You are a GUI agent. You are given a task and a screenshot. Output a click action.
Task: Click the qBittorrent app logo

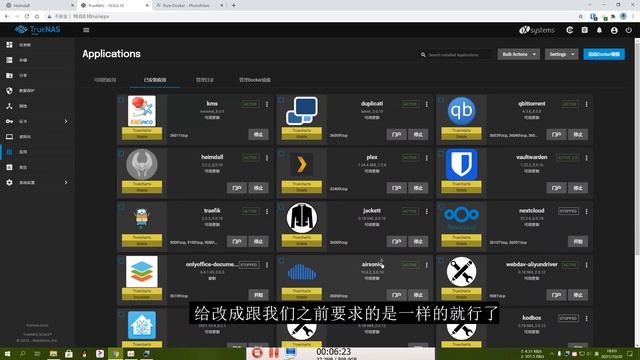click(x=461, y=111)
